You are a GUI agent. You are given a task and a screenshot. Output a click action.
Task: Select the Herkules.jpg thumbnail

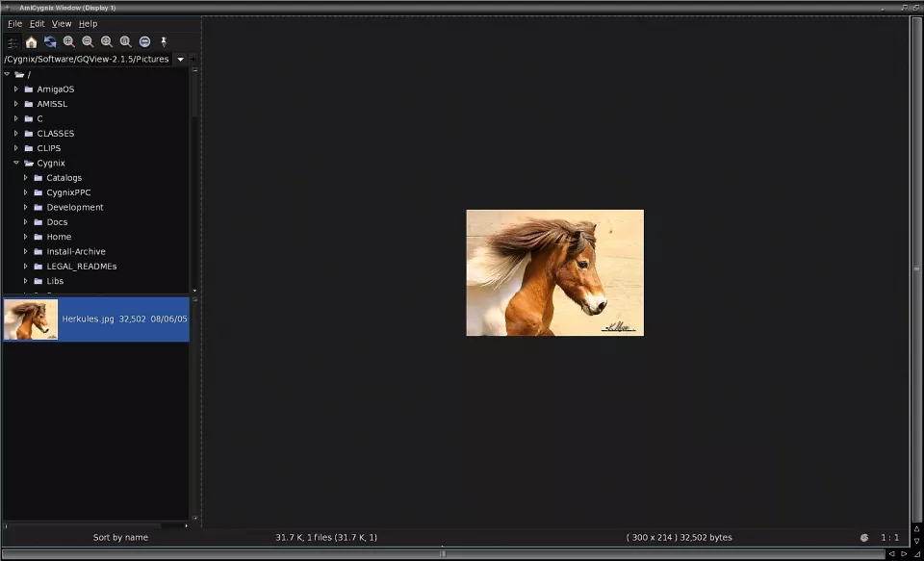tap(31, 319)
